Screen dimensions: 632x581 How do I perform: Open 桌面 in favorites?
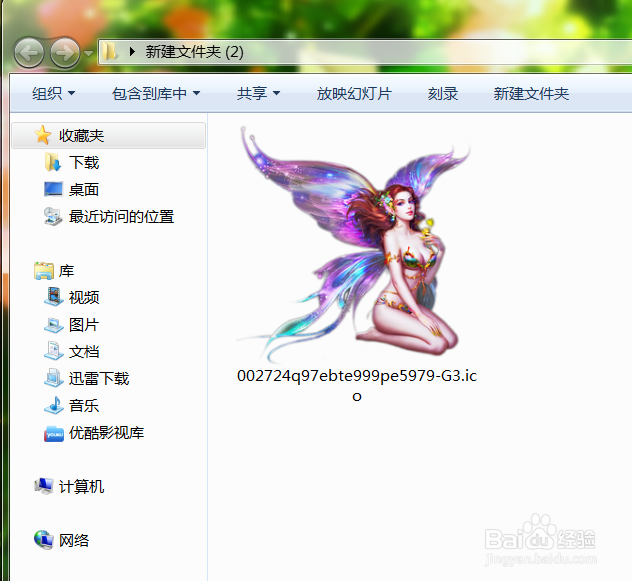(x=84, y=190)
